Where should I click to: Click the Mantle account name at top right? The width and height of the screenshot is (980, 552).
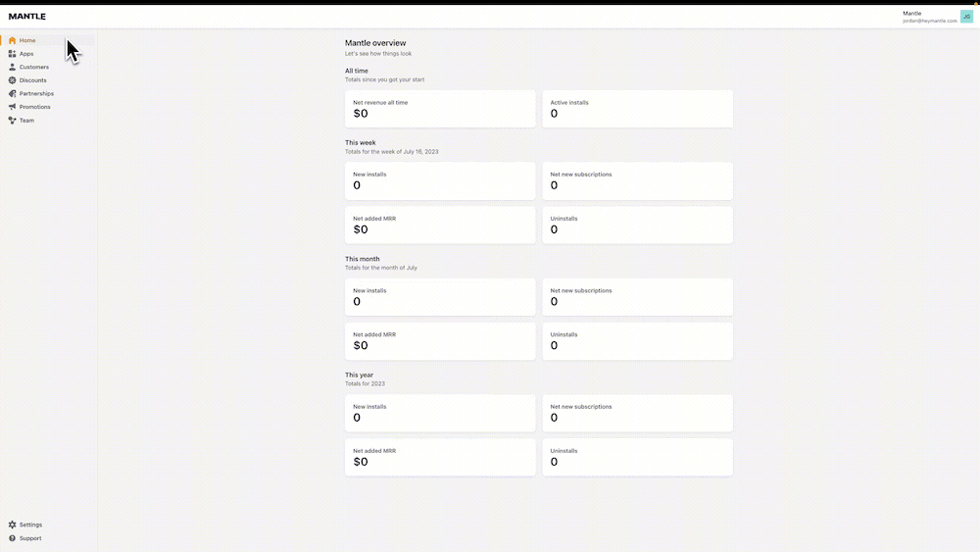pyautogui.click(x=912, y=13)
